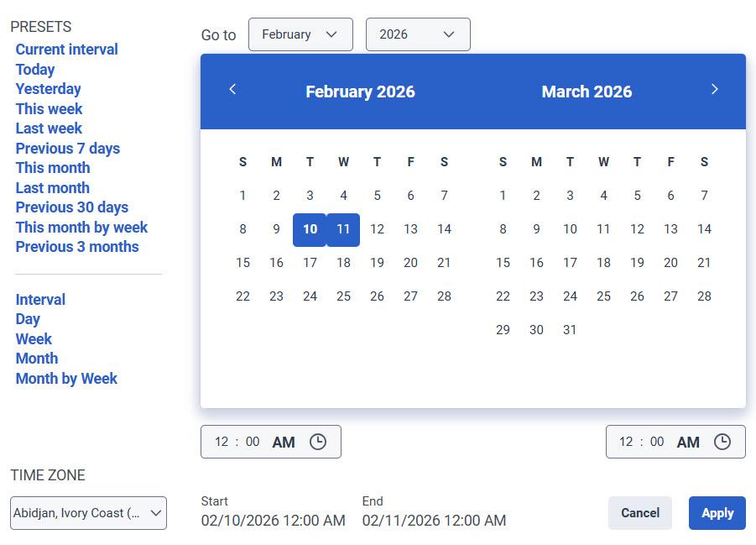This screenshot has height=545, width=756.
Task: Go to previous month using left arrow
Action: [232, 89]
